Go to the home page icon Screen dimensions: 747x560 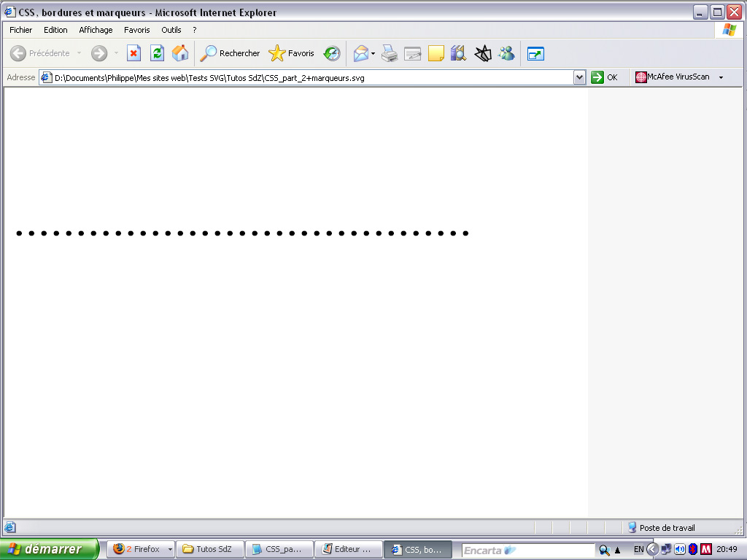[180, 53]
